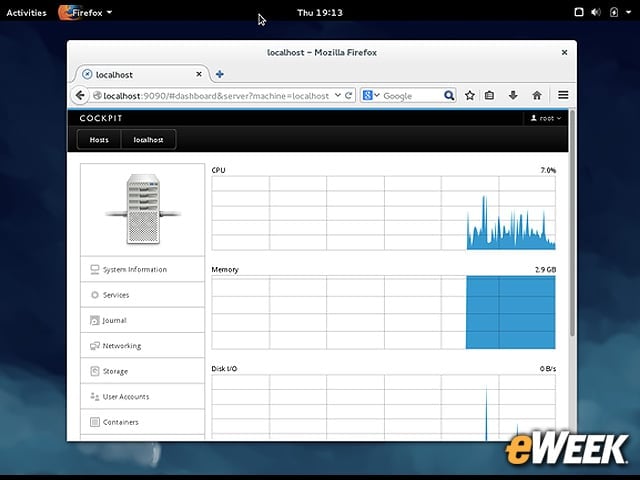Open the Services page

pos(142,295)
